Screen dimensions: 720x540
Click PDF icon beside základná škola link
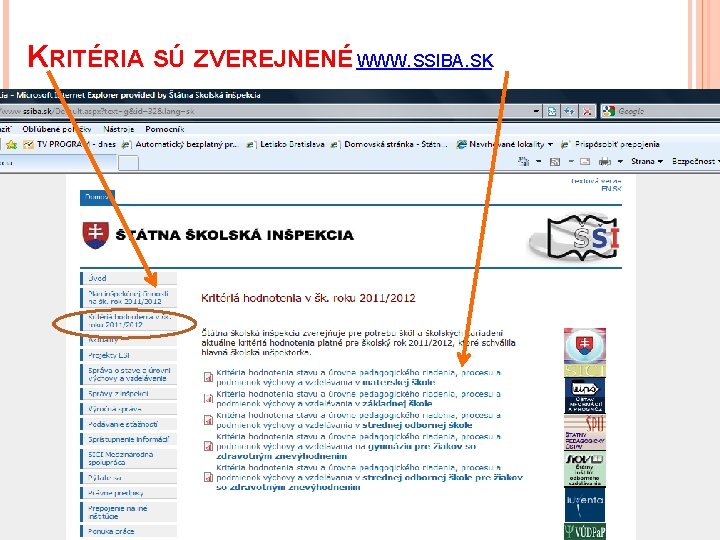(208, 398)
